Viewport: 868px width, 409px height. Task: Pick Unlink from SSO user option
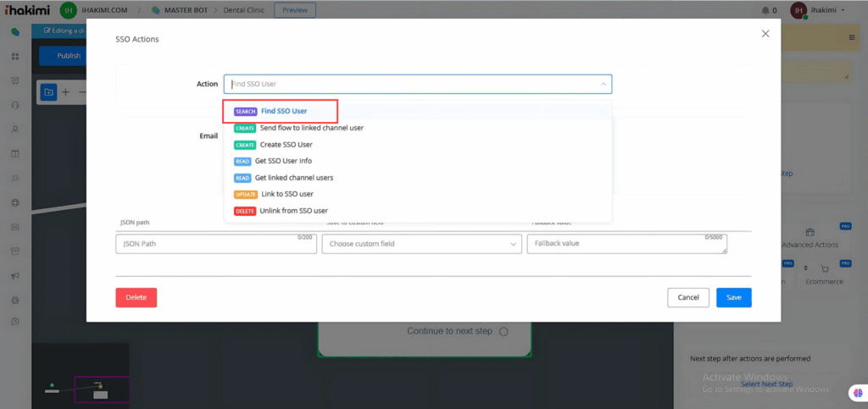coord(294,211)
